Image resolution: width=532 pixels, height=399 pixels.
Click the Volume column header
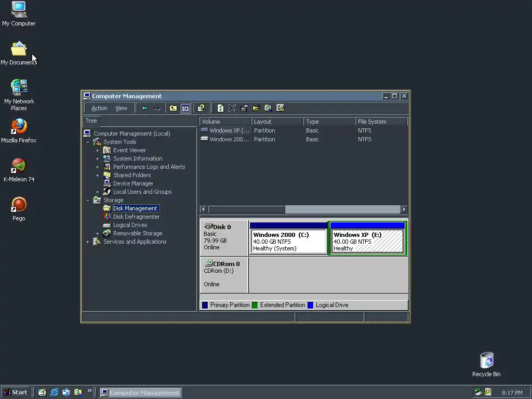225,122
